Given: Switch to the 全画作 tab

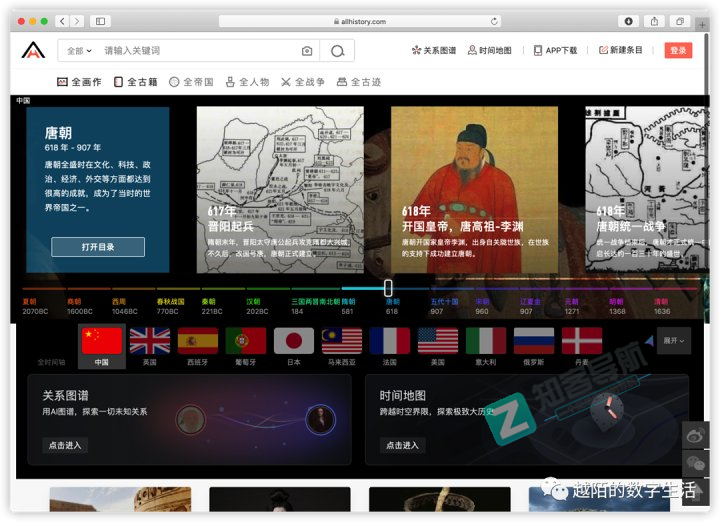Looking at the screenshot, I should 80,82.
